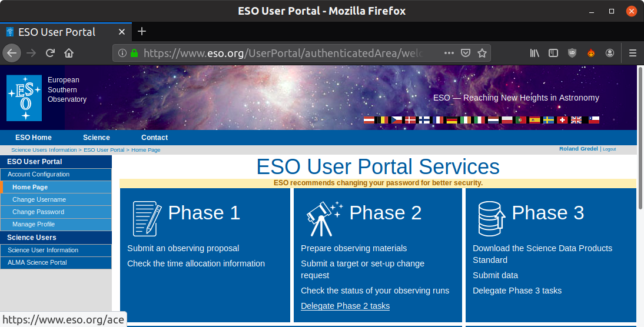Click the Home Page breadcrumb
The width and height of the screenshot is (644, 327).
pyautogui.click(x=146, y=150)
